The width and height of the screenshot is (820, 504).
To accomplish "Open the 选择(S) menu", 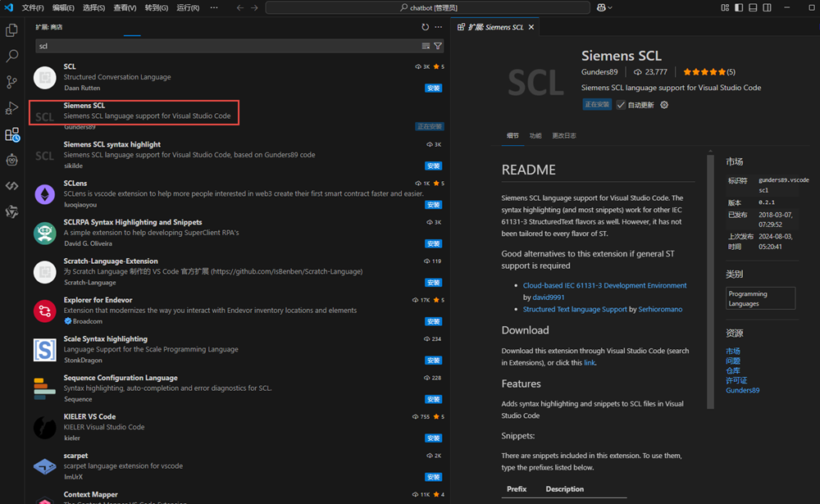I will [x=94, y=8].
